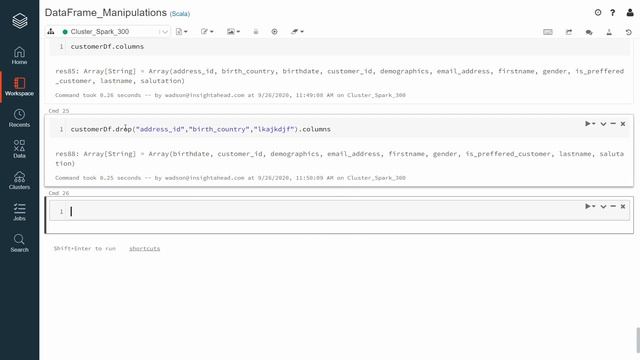Screen dimensions: 640x360
Task: Open the Data sidebar section
Action: pyautogui.click(x=19, y=149)
